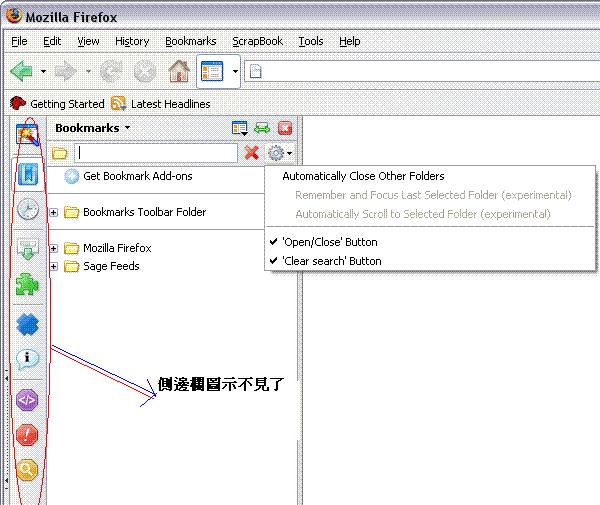The image size is (600, 505).
Task: Open sidebar button dropdown arrow
Action: [235, 72]
